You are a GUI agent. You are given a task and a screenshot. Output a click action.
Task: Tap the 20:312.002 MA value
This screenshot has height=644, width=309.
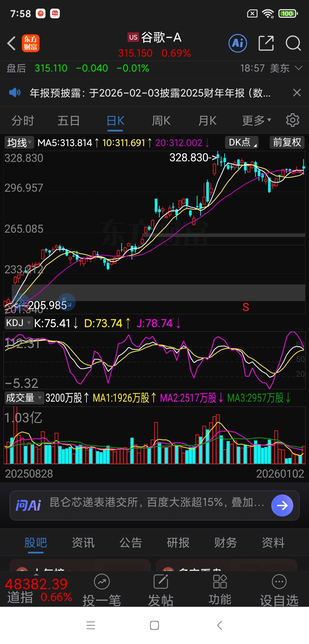point(179,143)
